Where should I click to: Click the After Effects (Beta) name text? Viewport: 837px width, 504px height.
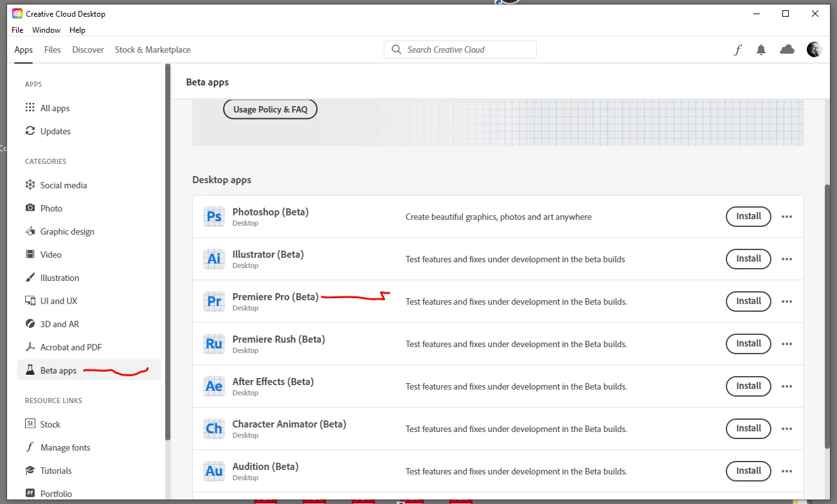click(x=273, y=382)
